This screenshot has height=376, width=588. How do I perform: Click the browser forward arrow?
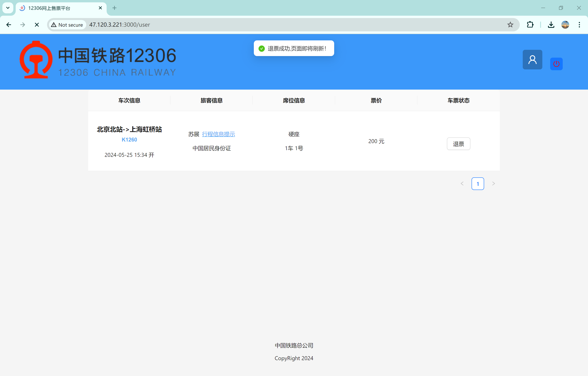[x=23, y=25]
